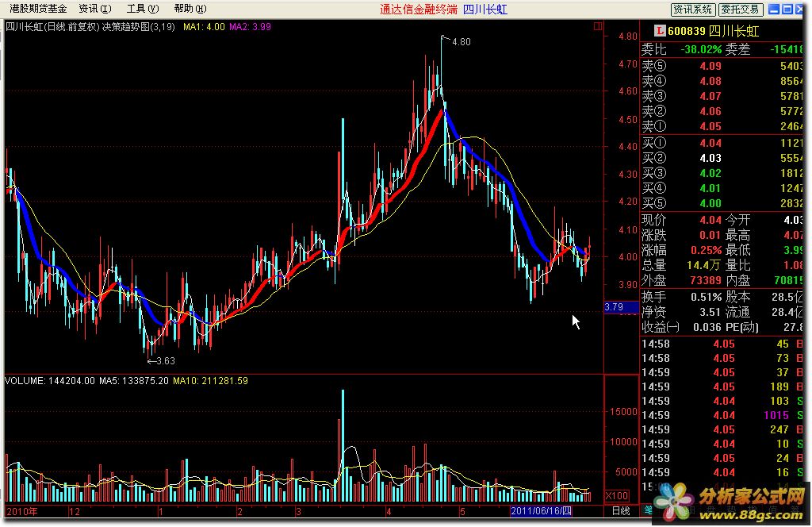812x527 pixels.
Task: Click the 4.80 peak price annotation on chart
Action: [461, 42]
